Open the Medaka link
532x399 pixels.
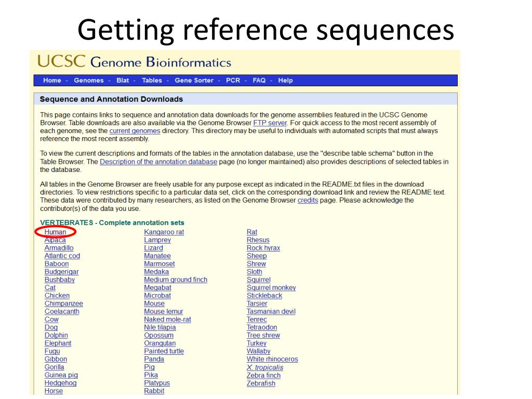click(156, 272)
